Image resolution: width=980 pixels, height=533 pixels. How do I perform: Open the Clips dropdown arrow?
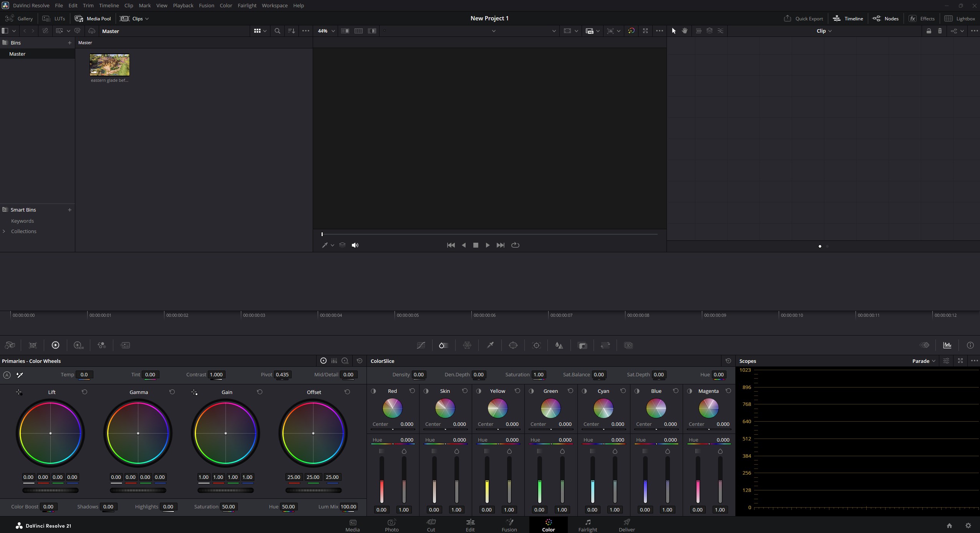tap(147, 18)
